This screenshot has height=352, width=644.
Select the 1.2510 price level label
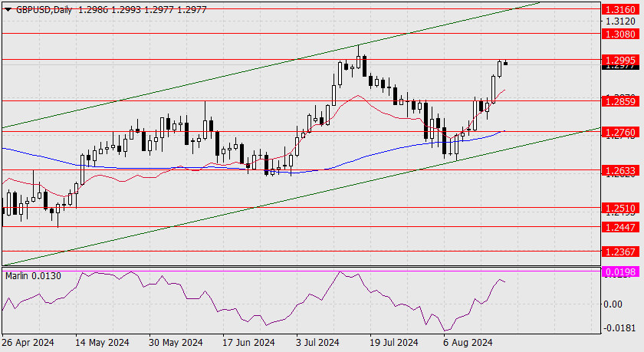tap(620, 208)
